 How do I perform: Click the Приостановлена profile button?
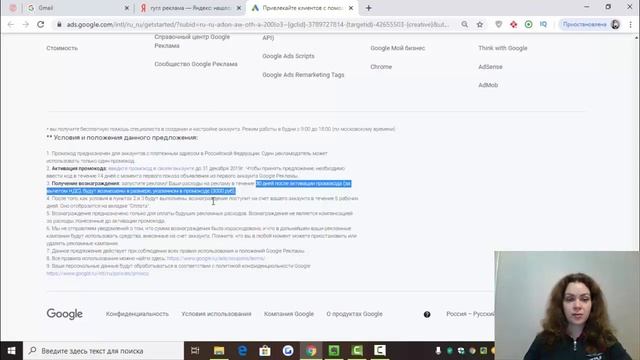pyautogui.click(x=590, y=24)
